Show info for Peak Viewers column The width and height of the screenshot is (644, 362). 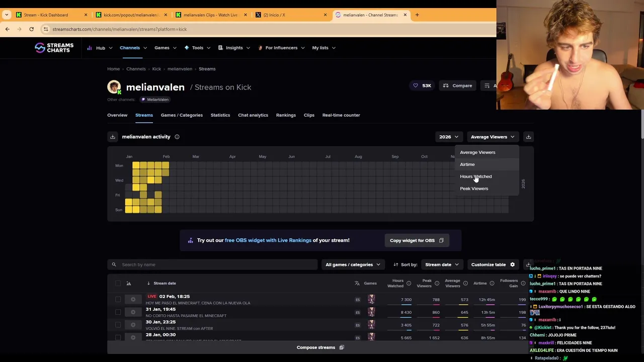437,284
